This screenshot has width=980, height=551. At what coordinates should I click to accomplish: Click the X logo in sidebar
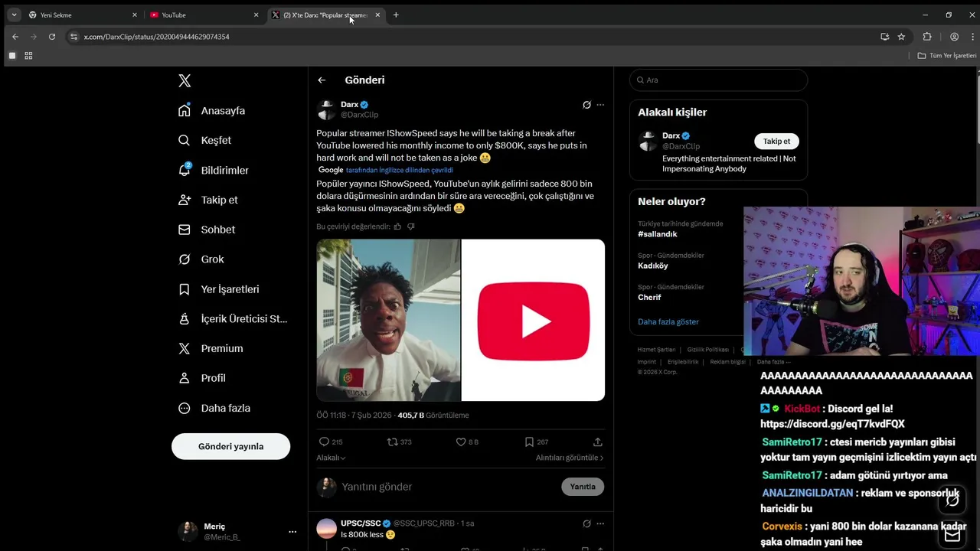point(185,80)
